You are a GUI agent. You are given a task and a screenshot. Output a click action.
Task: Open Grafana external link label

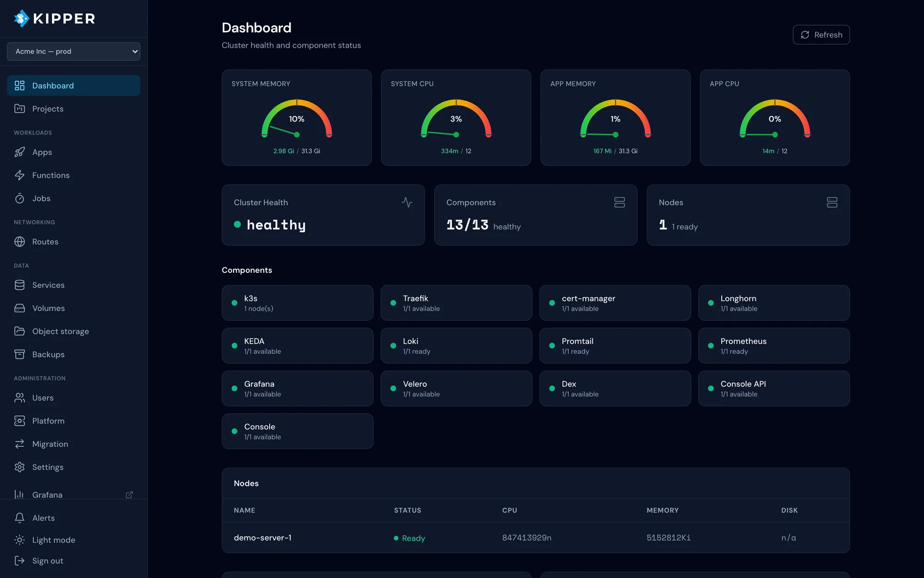[x=47, y=495]
